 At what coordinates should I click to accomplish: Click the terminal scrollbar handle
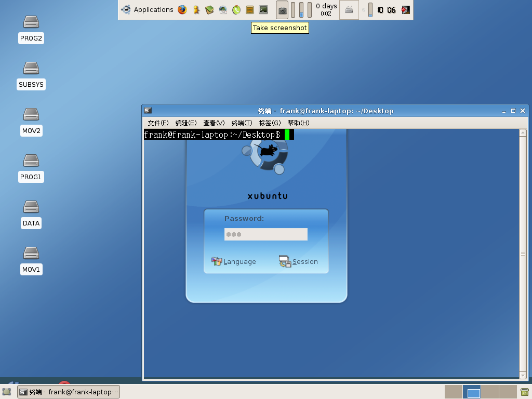pyautogui.click(x=523, y=254)
